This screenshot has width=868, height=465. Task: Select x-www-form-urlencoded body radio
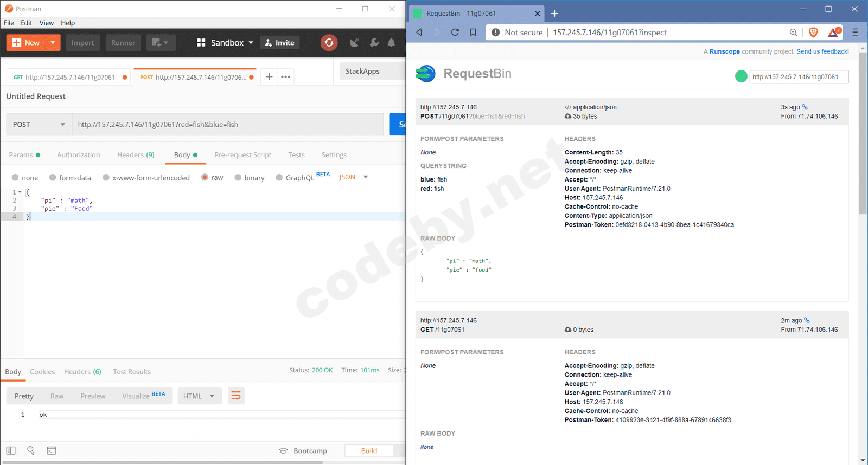(x=106, y=177)
